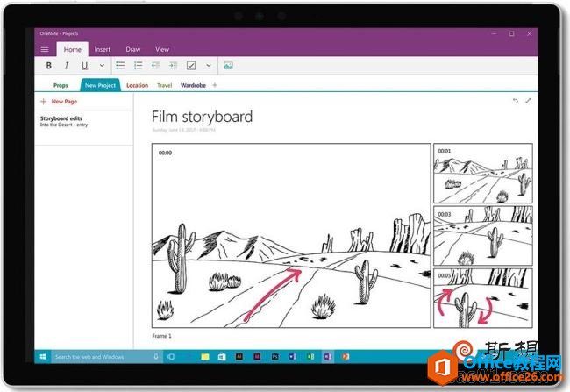The image size is (570, 392).
Task: Open the Store from the taskbar
Action: click(222, 357)
